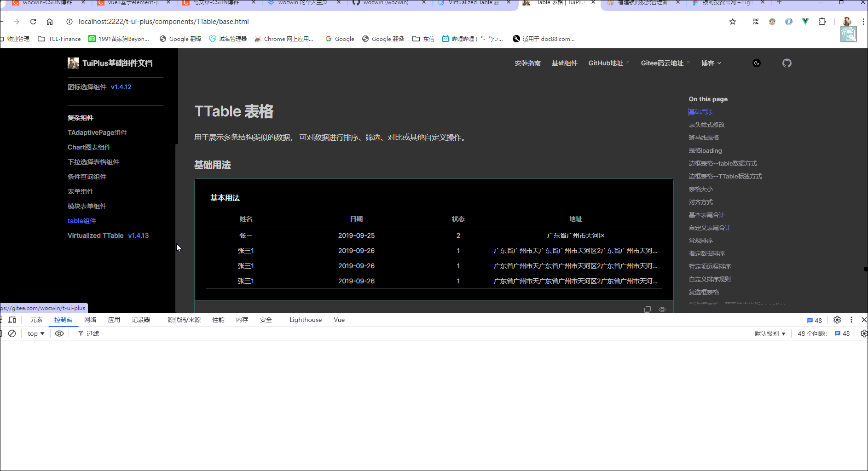The height and width of the screenshot is (471, 868).
Task: Open the top context dropdown in console
Action: pos(36,333)
